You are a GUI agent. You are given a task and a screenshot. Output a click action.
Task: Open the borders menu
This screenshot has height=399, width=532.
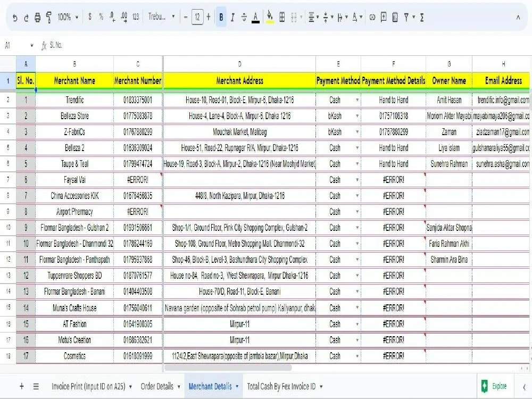(282, 17)
